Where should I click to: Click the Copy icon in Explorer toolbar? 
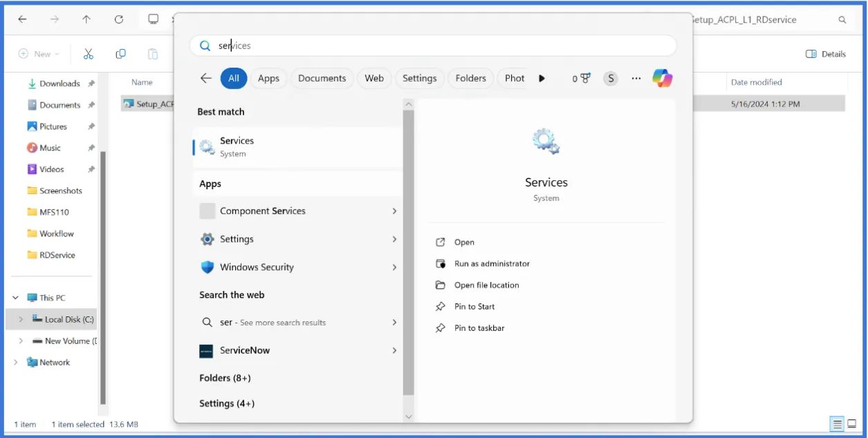coord(120,54)
